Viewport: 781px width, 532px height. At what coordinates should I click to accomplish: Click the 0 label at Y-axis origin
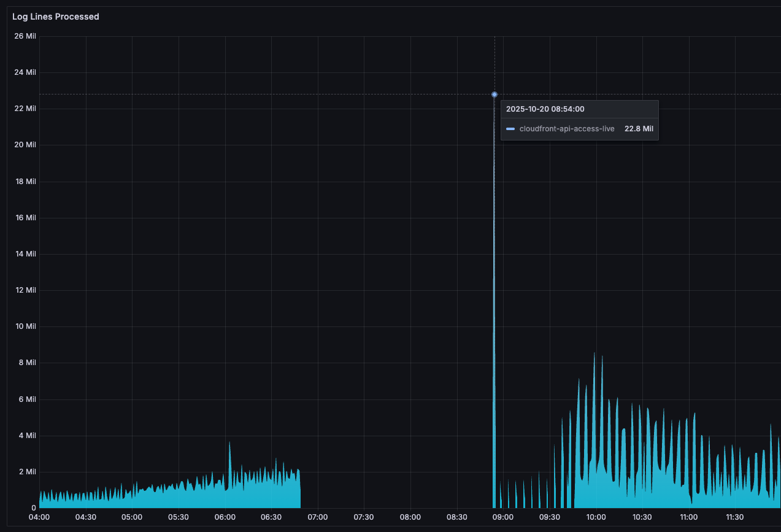tap(34, 508)
